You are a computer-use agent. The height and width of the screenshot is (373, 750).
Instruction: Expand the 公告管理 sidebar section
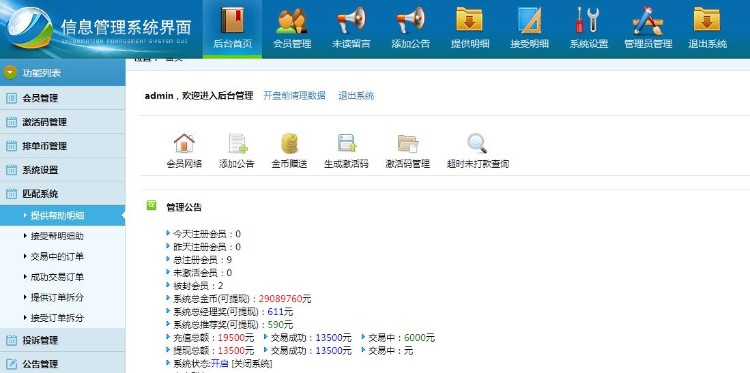tap(63, 364)
